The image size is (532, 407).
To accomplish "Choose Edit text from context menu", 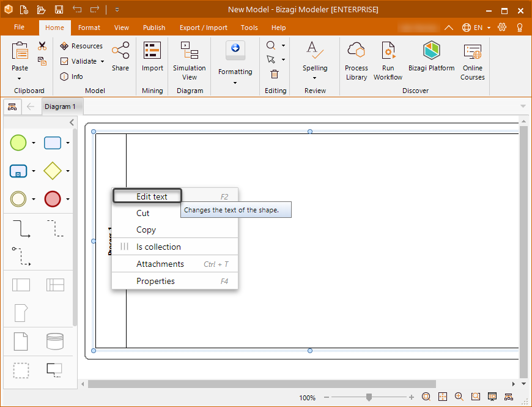I will click(x=152, y=196).
